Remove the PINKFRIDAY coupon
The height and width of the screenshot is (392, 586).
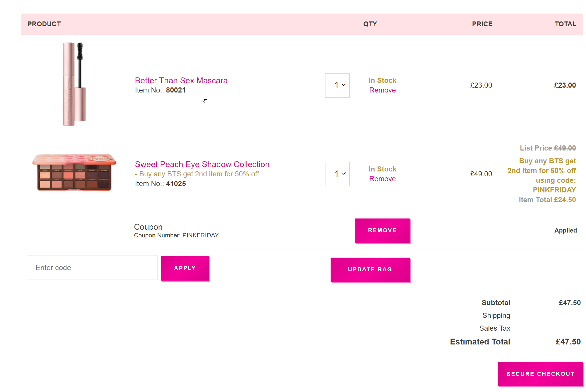[x=382, y=230]
